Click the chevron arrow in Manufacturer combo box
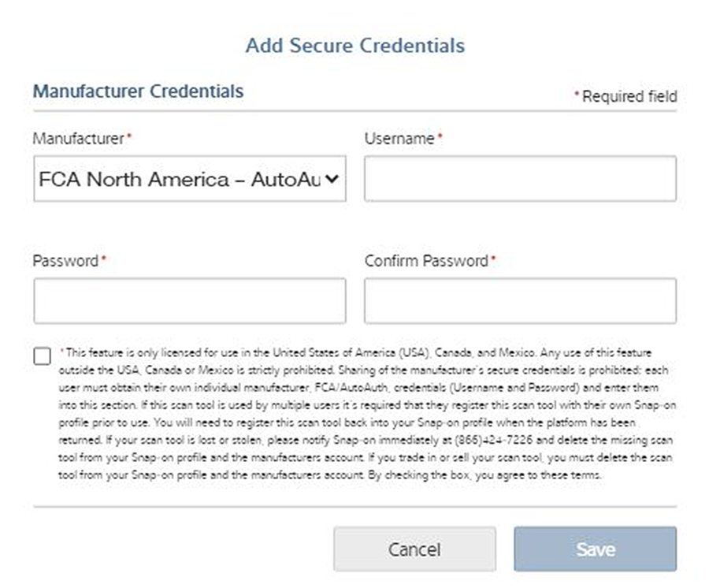The image size is (709, 588). pos(332,179)
